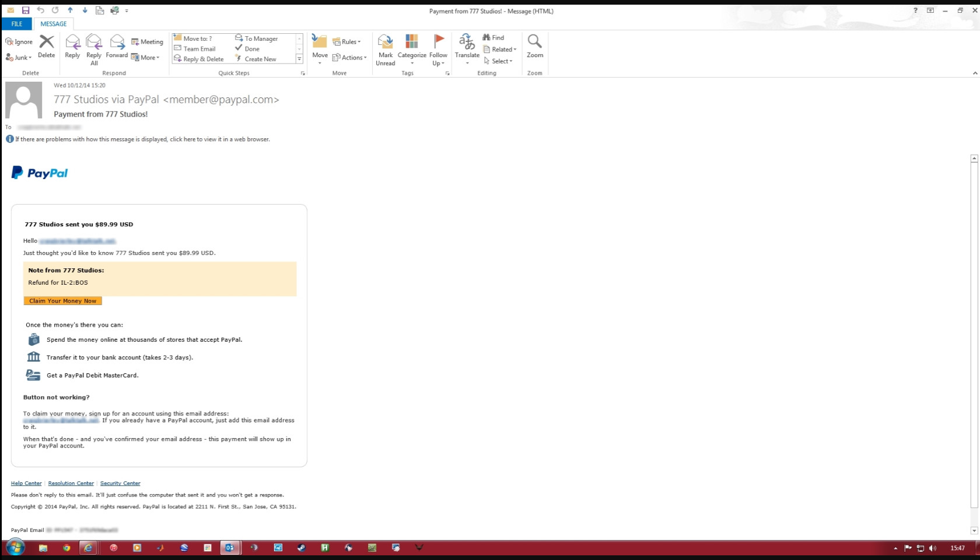
Task: Mark the message as Unread
Action: [386, 50]
